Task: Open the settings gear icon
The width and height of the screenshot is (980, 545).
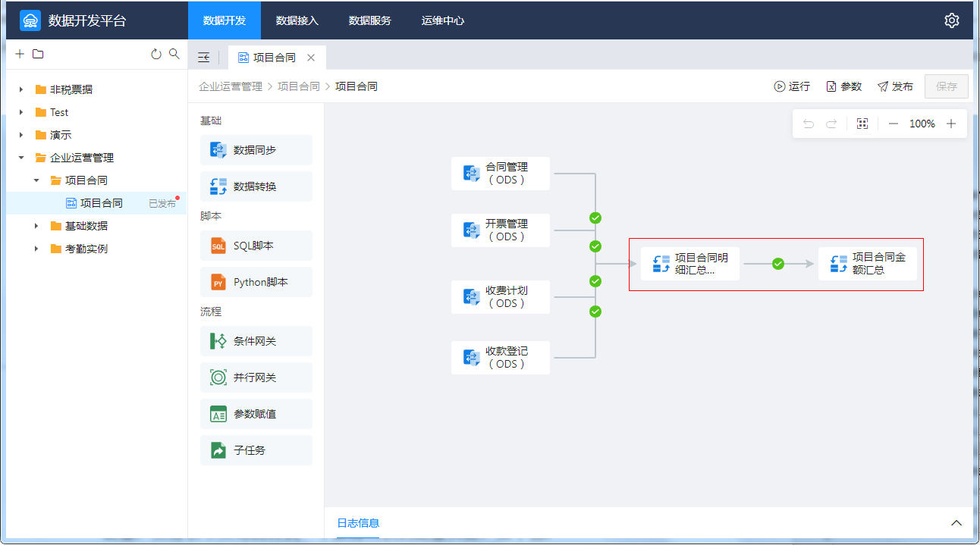Action: pyautogui.click(x=951, y=20)
